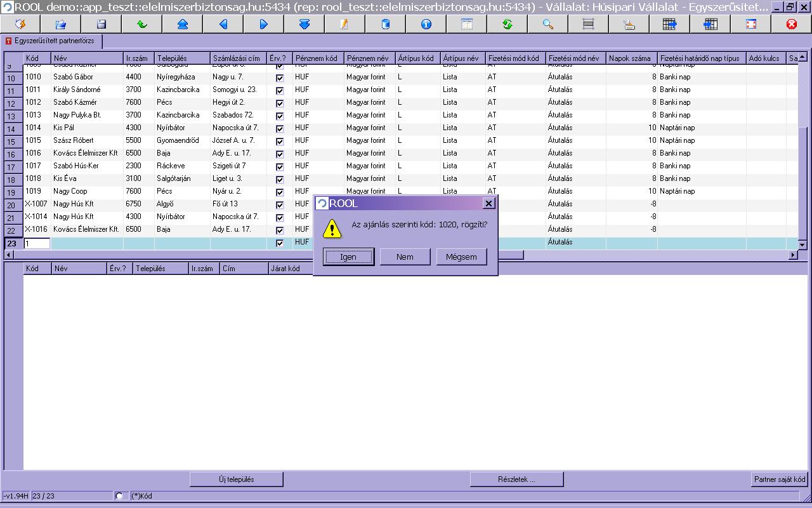Toggle Érv. checkbox for Szabó Gábor row
812x508 pixels.
pyautogui.click(x=280, y=77)
